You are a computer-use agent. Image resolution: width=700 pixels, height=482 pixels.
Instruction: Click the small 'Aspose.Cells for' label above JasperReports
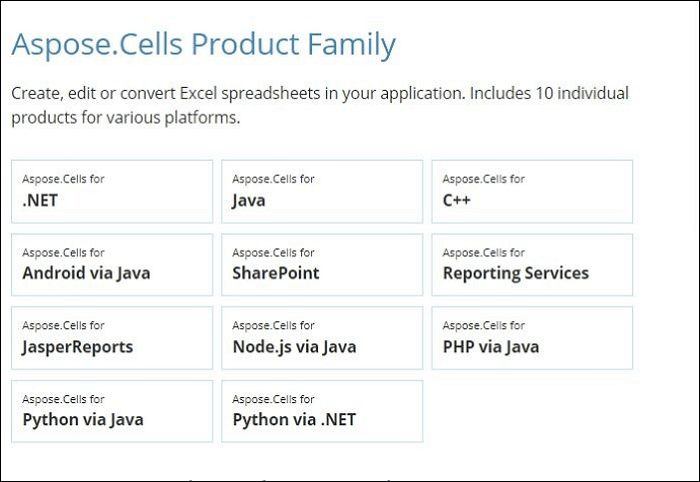click(63, 325)
